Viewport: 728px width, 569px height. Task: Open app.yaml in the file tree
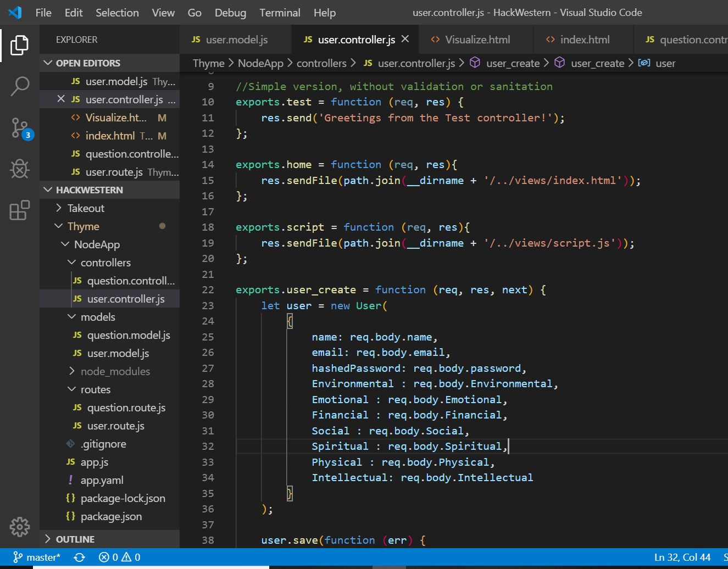click(x=102, y=480)
